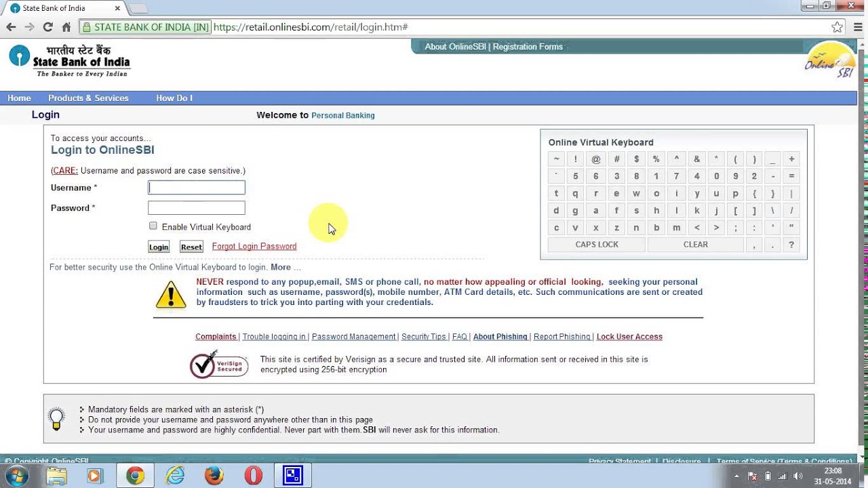868x488 pixels.
Task: Click the State Bank of India logo
Action: click(x=69, y=61)
